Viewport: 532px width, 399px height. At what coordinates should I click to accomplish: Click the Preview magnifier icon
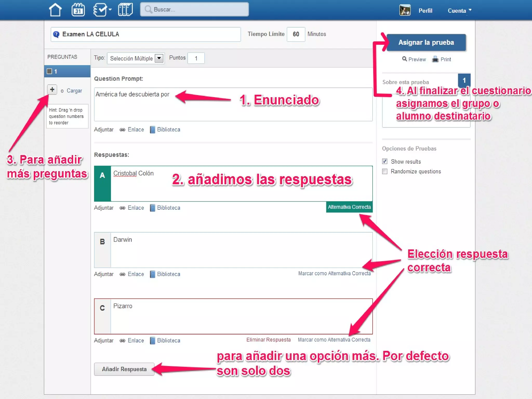(x=404, y=59)
